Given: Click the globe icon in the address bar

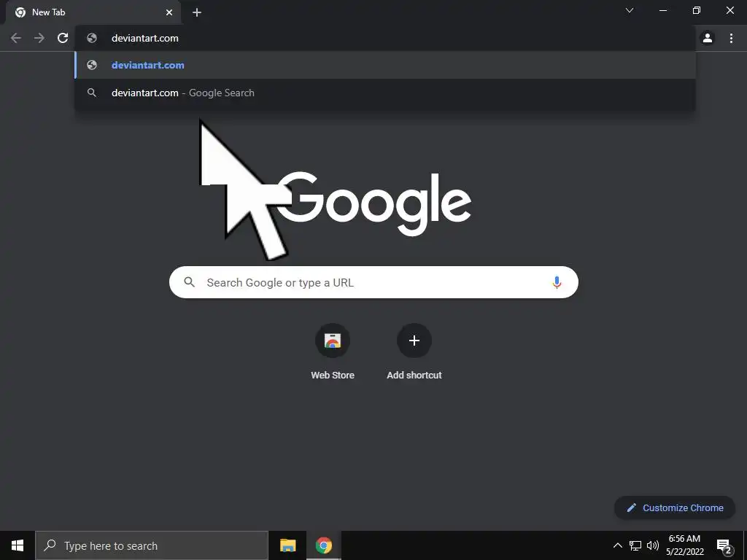Looking at the screenshot, I should click(92, 38).
